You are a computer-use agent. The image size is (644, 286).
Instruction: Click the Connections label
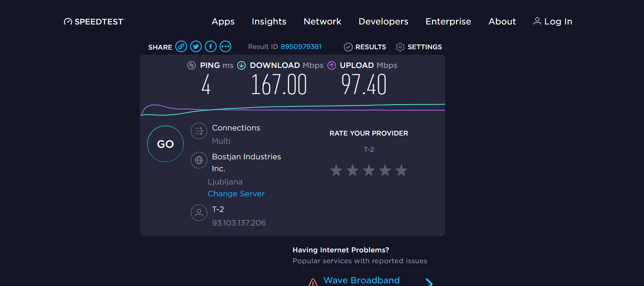[236, 128]
